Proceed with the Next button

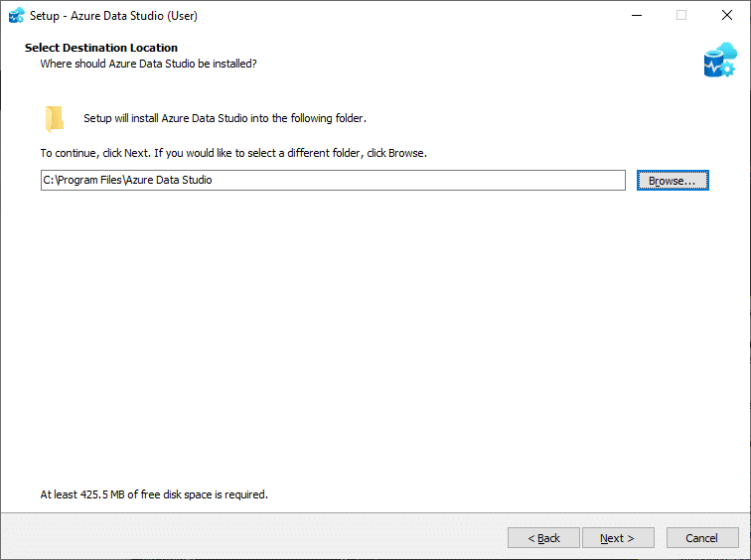coord(618,538)
